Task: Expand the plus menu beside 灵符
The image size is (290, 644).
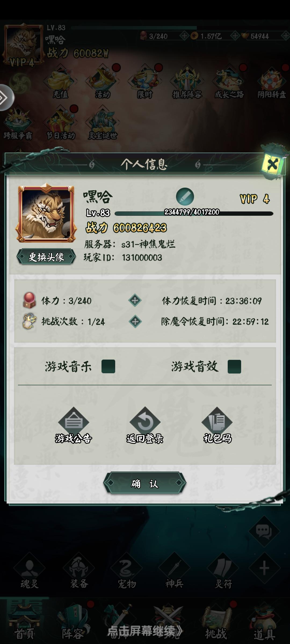Action: (264, 568)
